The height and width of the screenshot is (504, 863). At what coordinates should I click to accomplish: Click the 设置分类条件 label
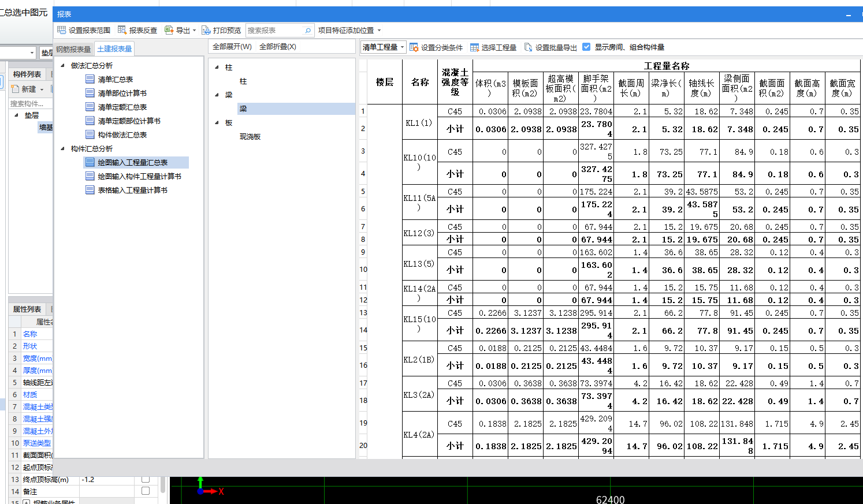[442, 47]
